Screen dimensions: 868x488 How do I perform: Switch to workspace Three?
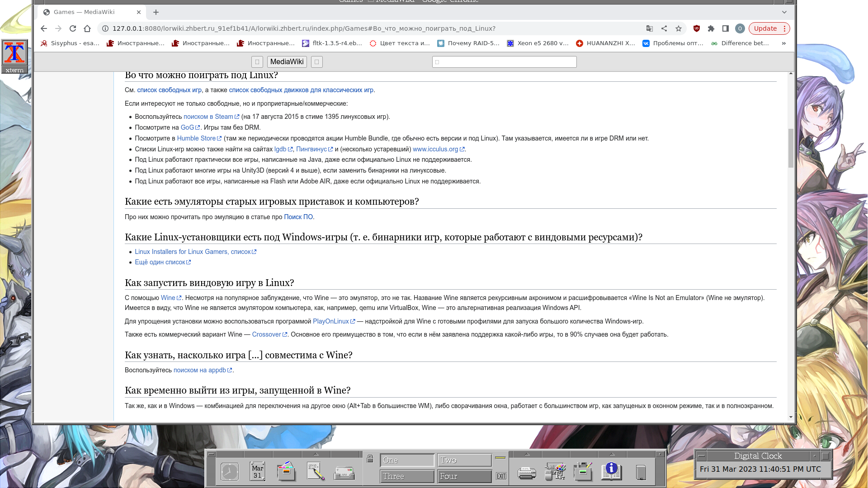[x=407, y=476]
